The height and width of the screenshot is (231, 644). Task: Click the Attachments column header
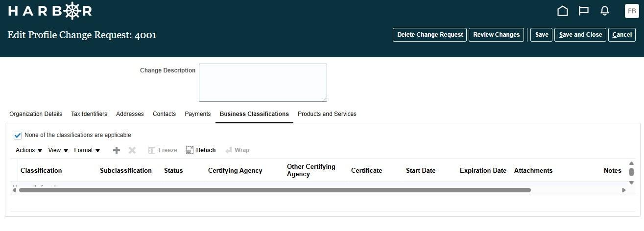533,170
